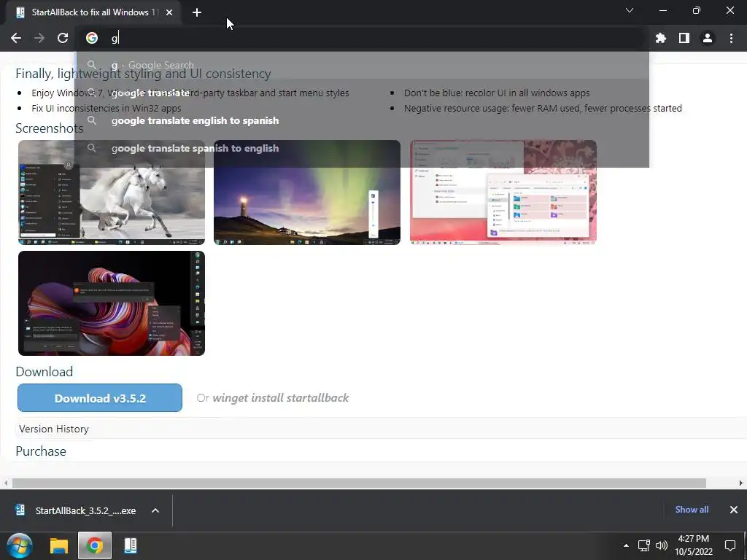Open the lighthouse aurora screenshot thumbnail
This screenshot has width=747, height=560.
click(x=307, y=192)
